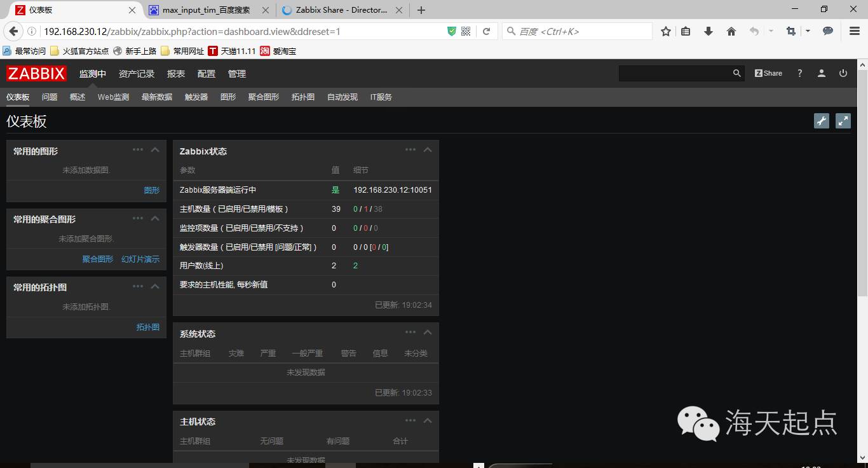This screenshot has width=868, height=468.
Task: Open the 配置 main menu
Action: [x=207, y=74]
